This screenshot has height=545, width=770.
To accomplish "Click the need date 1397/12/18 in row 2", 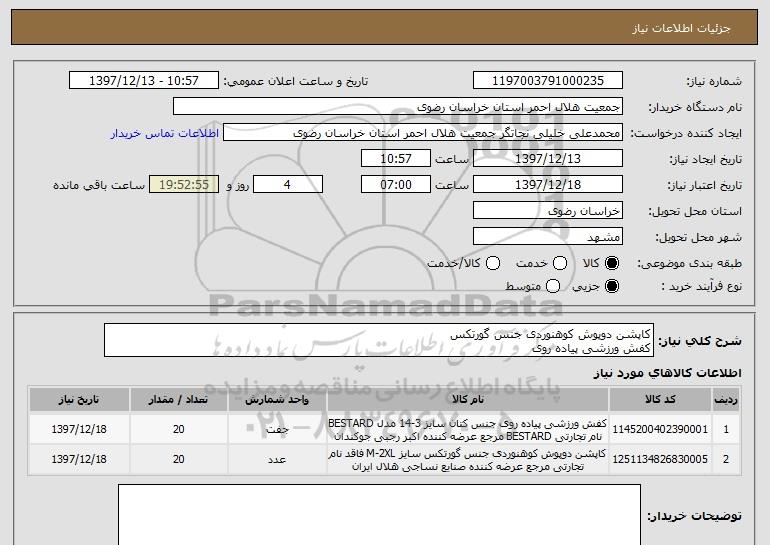I will click(79, 459).
